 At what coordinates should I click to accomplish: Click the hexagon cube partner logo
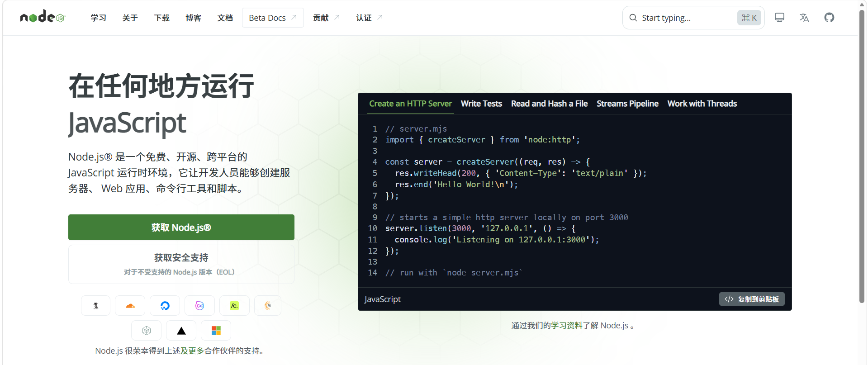tap(146, 331)
